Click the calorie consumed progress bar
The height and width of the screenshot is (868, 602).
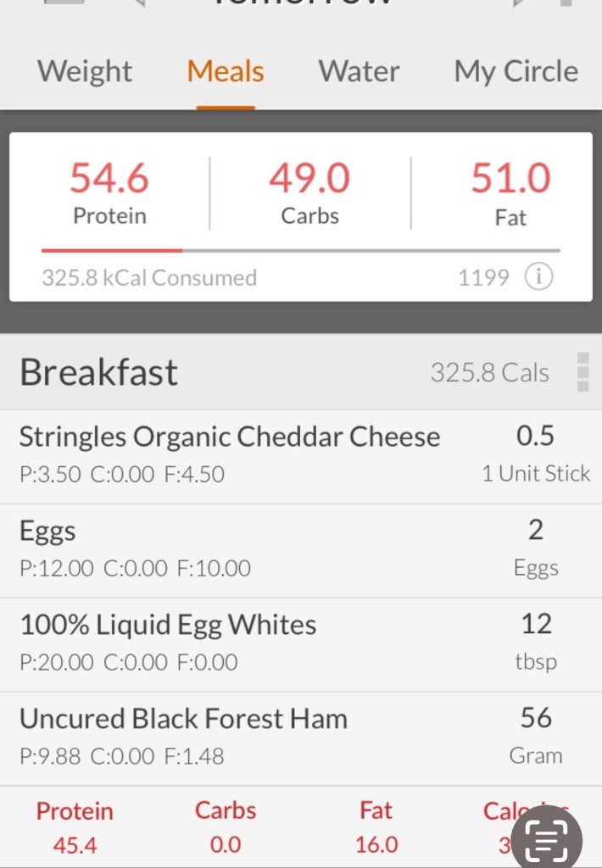[301, 251]
